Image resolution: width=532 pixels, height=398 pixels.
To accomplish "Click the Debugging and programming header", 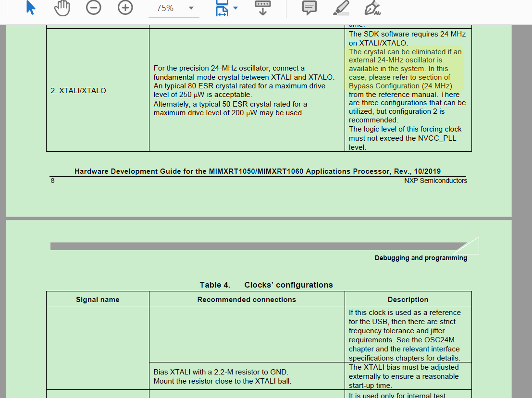I will [x=421, y=258].
